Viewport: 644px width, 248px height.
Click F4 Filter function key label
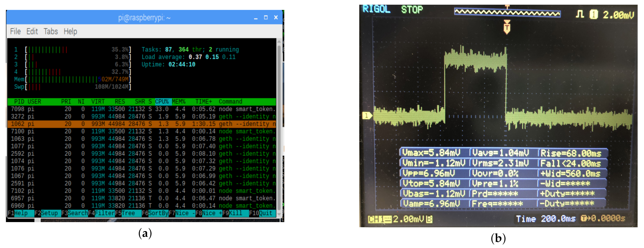[x=104, y=213]
